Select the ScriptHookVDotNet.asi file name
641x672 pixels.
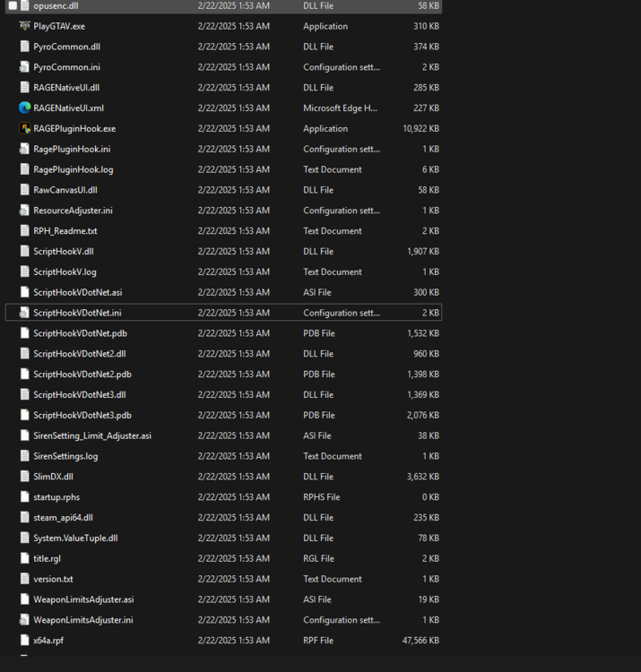coord(78,292)
